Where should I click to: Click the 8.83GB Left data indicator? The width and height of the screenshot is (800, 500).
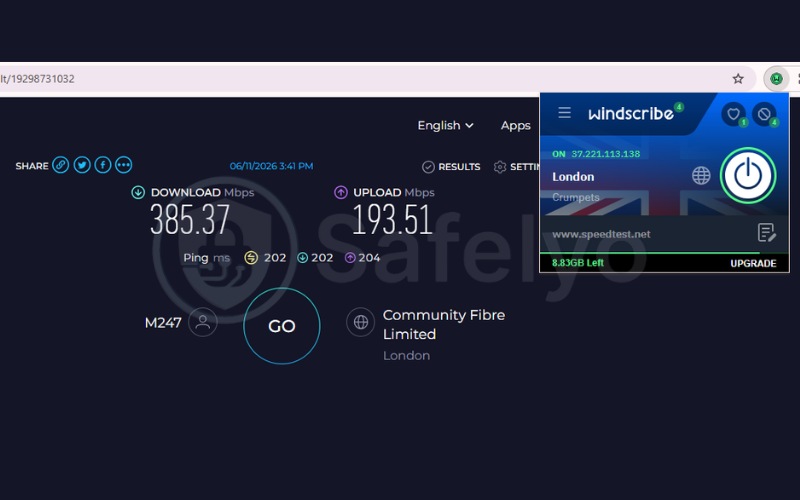tap(578, 263)
